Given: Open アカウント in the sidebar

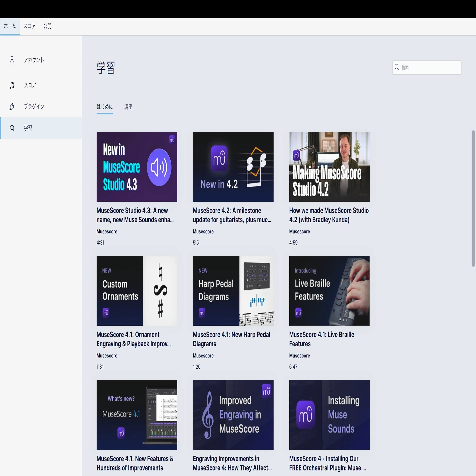Looking at the screenshot, I should (41, 60).
